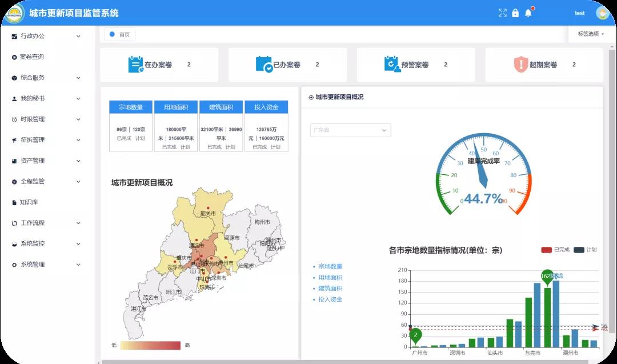Click the fullscreen icon in the top bar
617x364 pixels.
coord(503,13)
